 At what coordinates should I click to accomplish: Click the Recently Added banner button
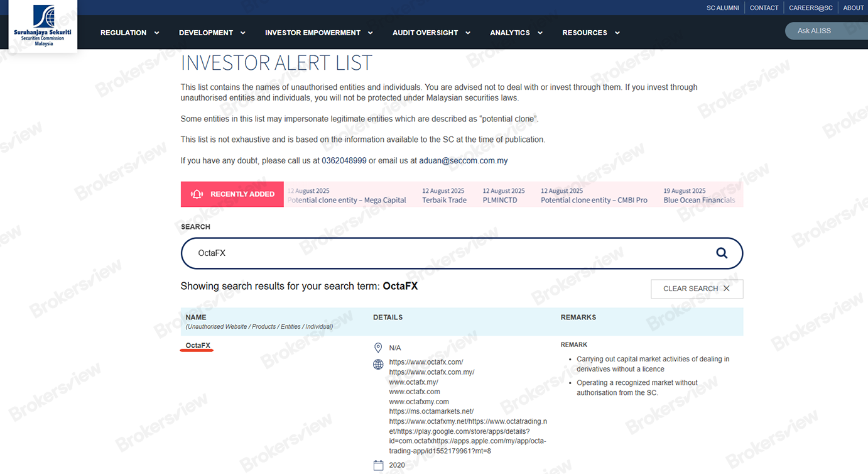point(232,194)
